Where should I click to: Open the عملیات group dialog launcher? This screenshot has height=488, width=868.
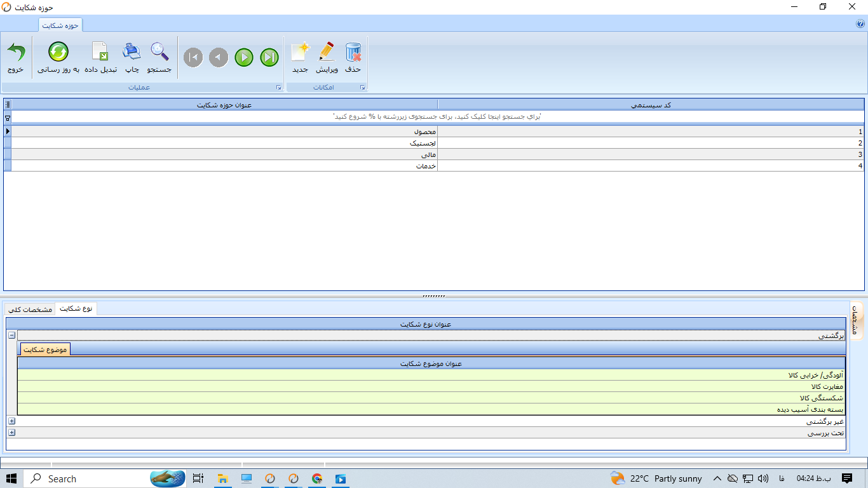click(x=278, y=88)
